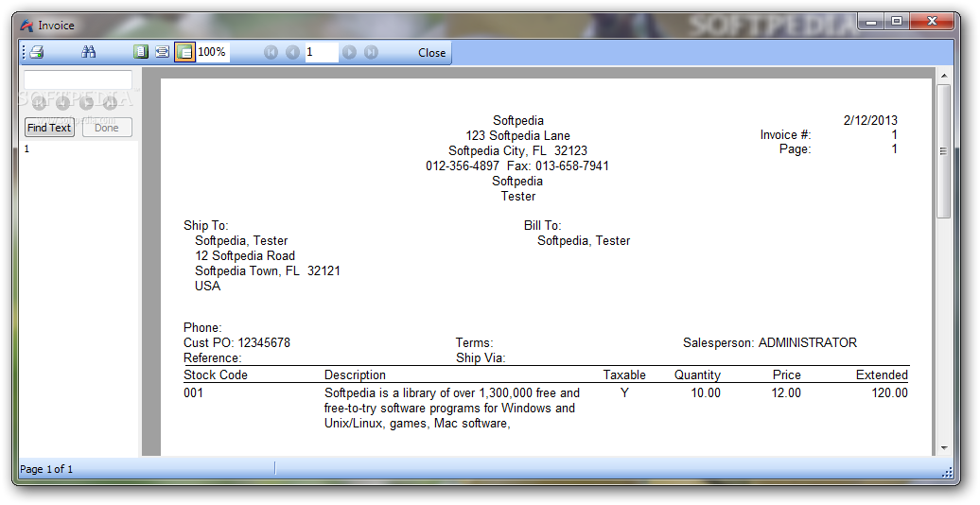
Task: Click the Invoice window app icon
Action: [x=26, y=26]
